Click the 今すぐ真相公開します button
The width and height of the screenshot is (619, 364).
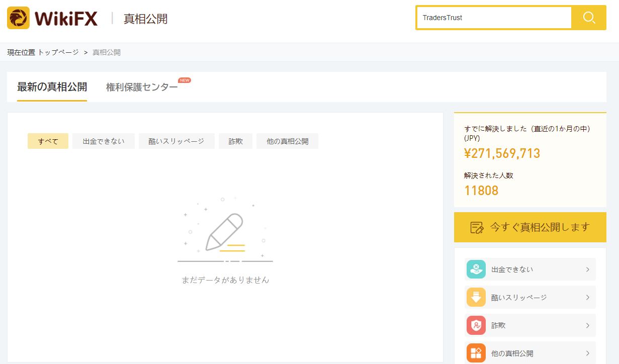click(530, 227)
